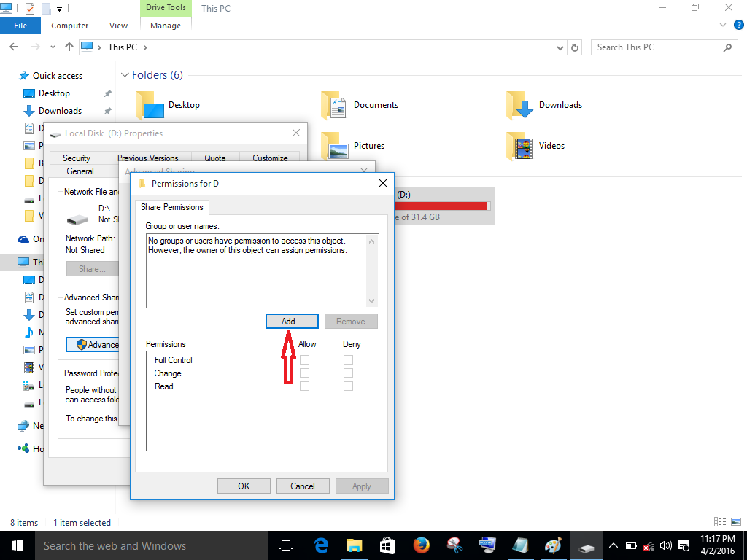The width and height of the screenshot is (747, 560).
Task: Enable Allow for Read permission
Action: point(304,386)
